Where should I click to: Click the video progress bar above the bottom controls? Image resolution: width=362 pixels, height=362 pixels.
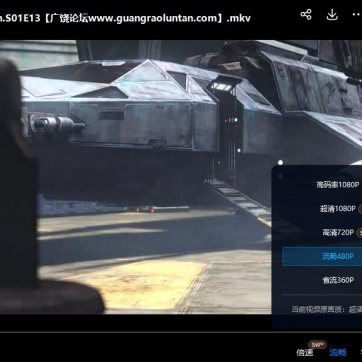(181, 332)
